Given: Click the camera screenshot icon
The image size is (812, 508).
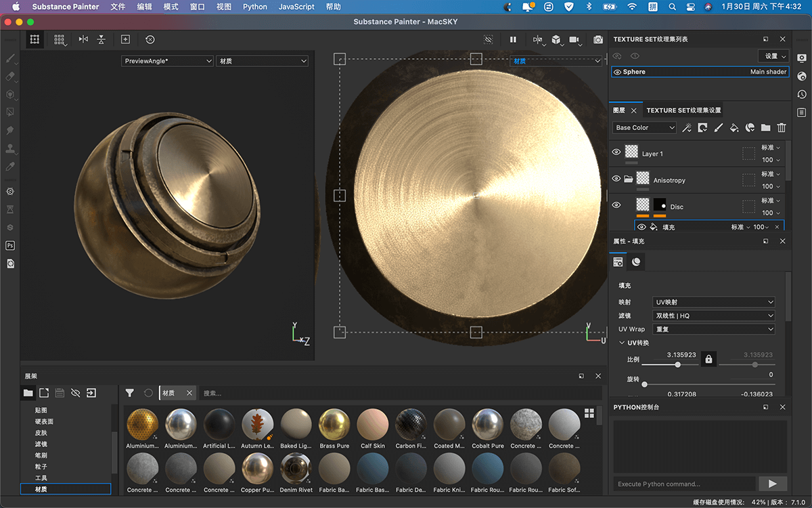Looking at the screenshot, I should (598, 40).
